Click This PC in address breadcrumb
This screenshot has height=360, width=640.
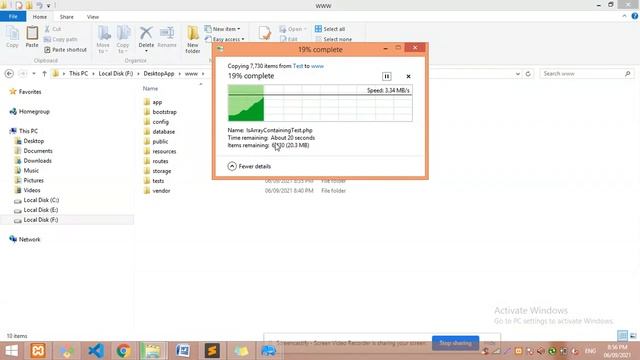pos(78,73)
